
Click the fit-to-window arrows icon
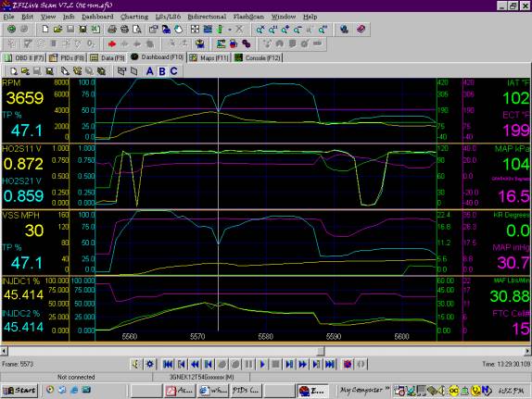(x=195, y=30)
